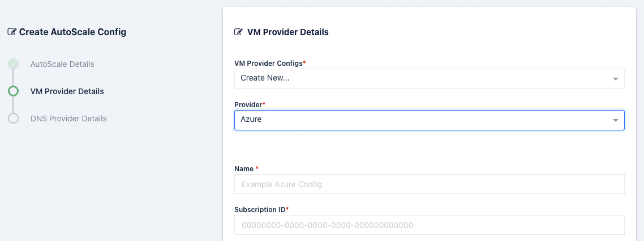
Task: Click the 'Create AutoScale Config' title text
Action: tap(72, 32)
